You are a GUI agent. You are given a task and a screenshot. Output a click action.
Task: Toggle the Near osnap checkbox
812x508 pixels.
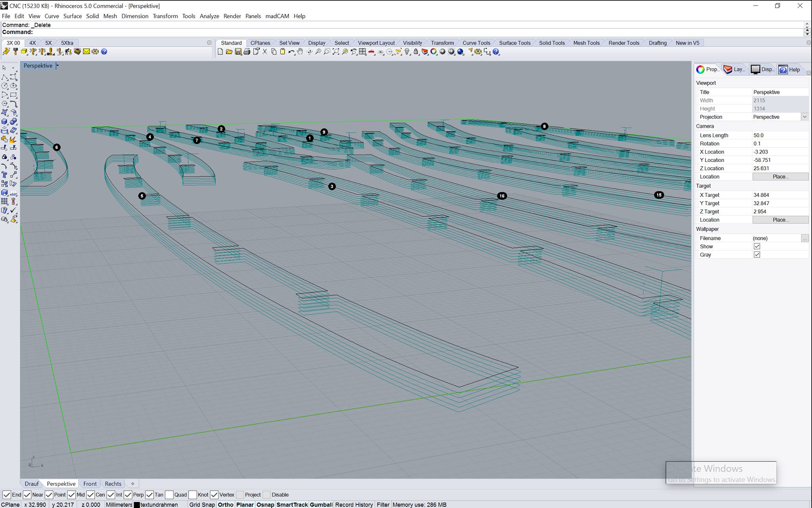click(27, 495)
